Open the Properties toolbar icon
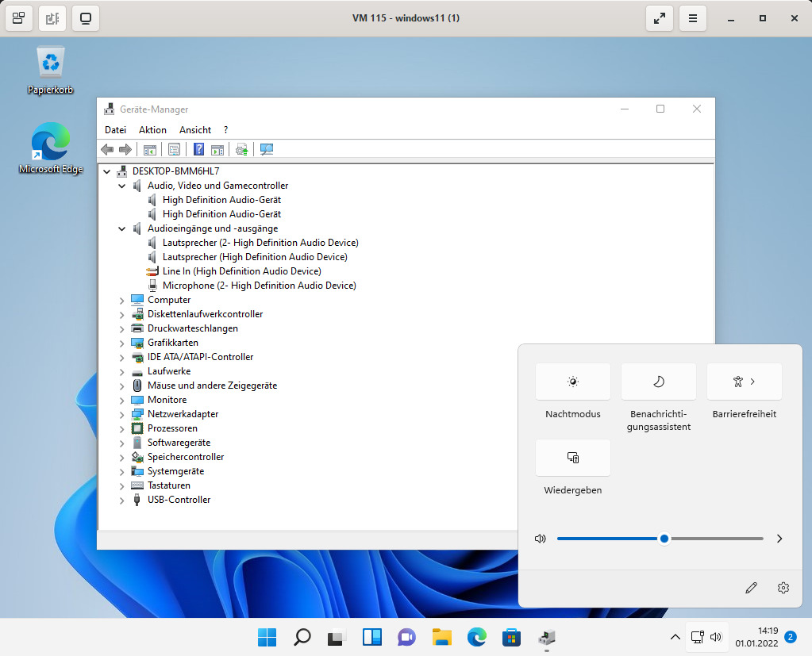 click(174, 150)
